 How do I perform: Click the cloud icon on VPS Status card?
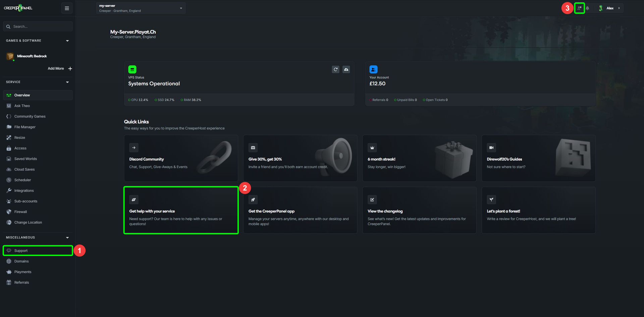[x=346, y=69]
